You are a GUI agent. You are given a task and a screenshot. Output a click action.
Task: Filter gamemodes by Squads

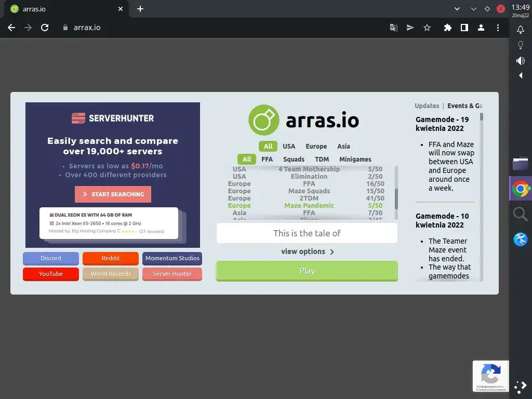(294, 159)
